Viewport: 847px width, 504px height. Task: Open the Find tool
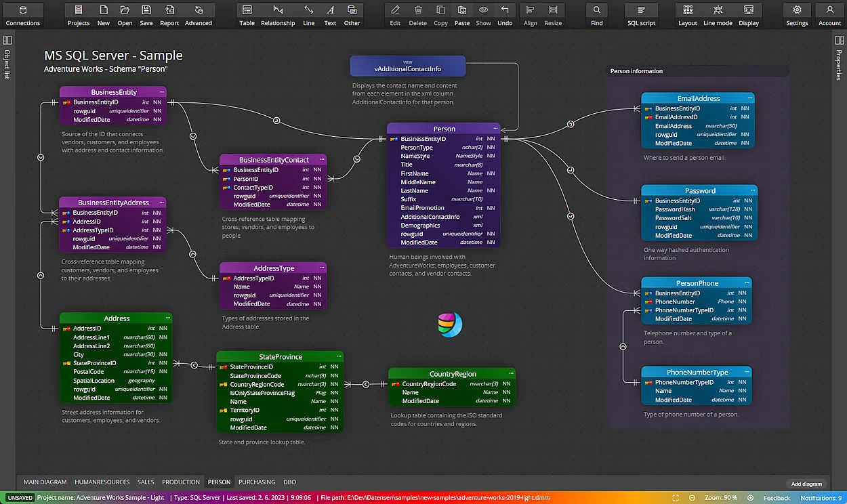pos(597,16)
